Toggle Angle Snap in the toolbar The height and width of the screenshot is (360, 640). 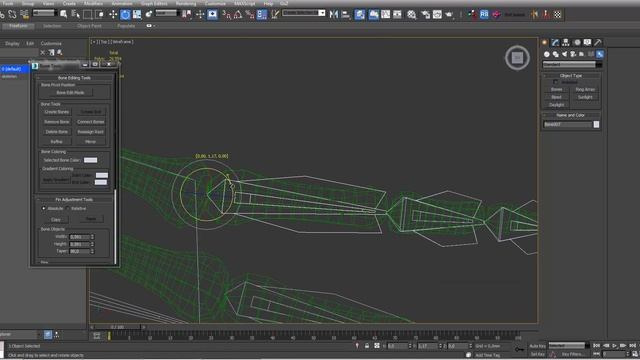point(238,15)
